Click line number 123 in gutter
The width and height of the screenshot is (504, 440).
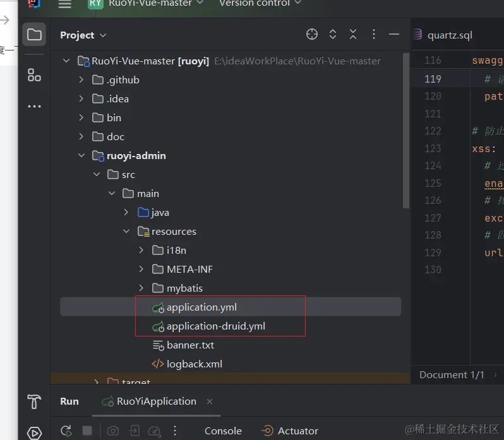433,148
